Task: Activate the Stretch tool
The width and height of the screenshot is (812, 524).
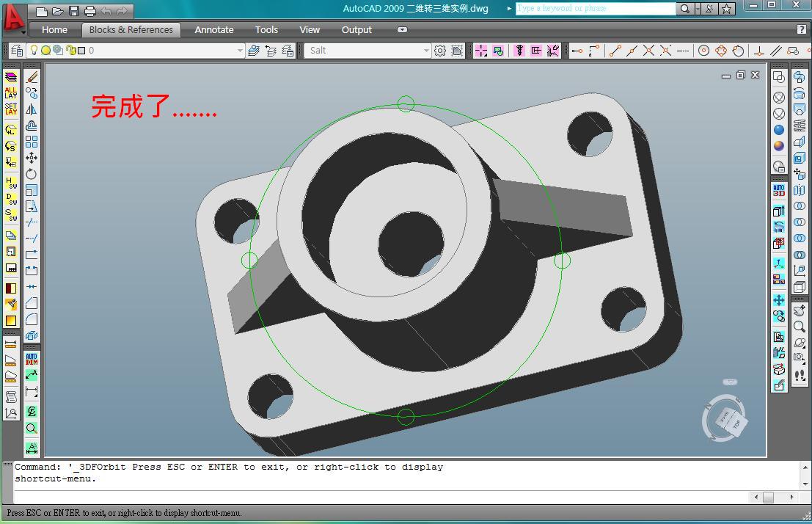Action: [x=32, y=206]
